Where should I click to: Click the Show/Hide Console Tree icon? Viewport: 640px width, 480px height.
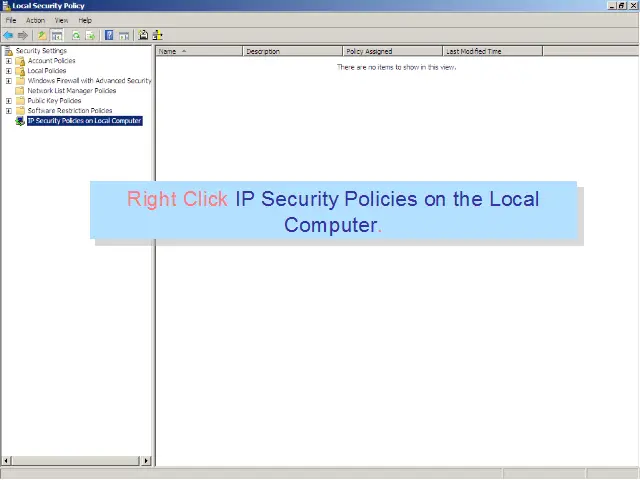click(57, 35)
